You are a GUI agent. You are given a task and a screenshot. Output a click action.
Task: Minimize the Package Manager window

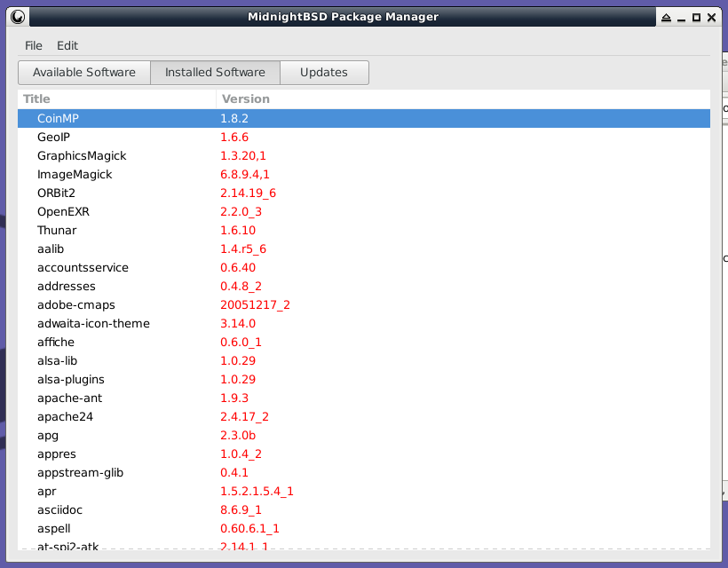click(x=681, y=18)
